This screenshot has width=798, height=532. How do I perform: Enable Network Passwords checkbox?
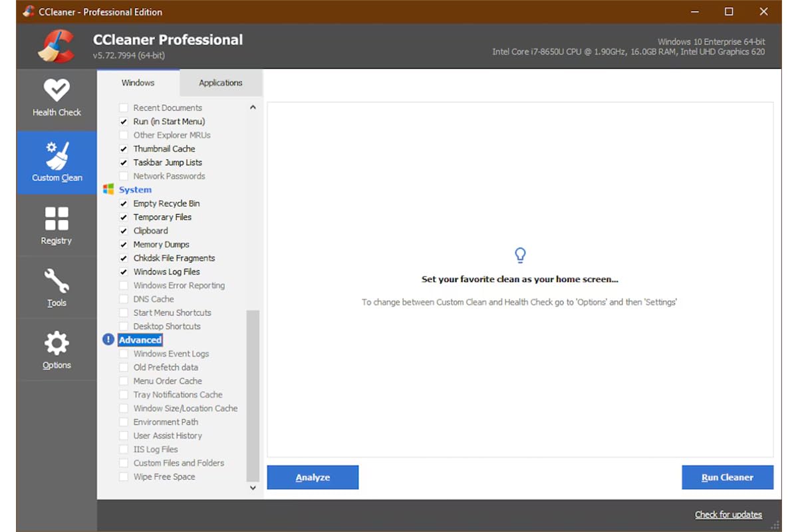pos(124,176)
